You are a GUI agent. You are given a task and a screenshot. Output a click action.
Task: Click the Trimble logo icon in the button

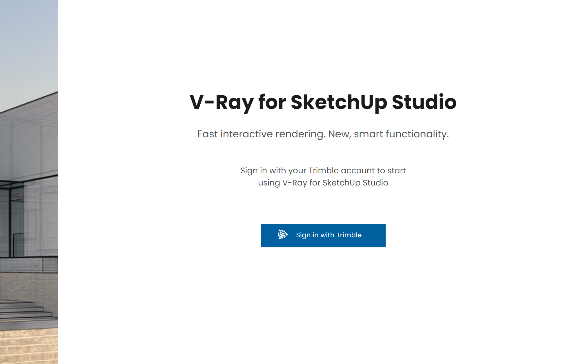coord(283,235)
